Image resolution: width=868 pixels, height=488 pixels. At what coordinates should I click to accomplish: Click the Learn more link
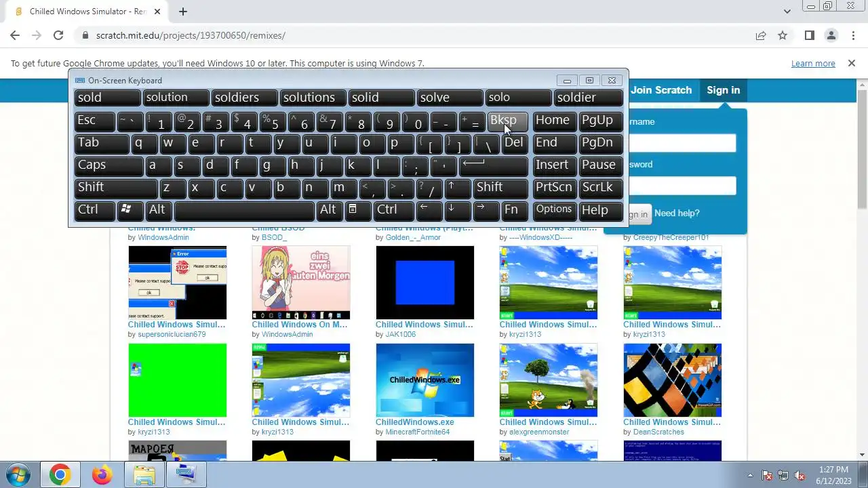coord(813,63)
